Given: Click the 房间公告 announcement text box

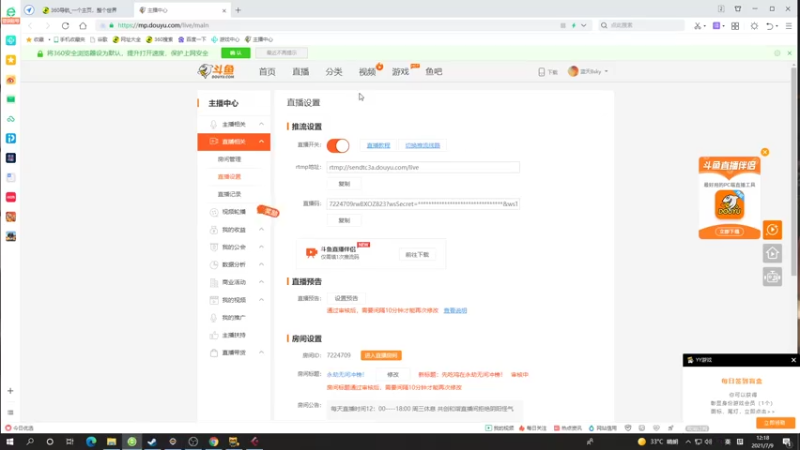Looking at the screenshot, I should pos(424,409).
